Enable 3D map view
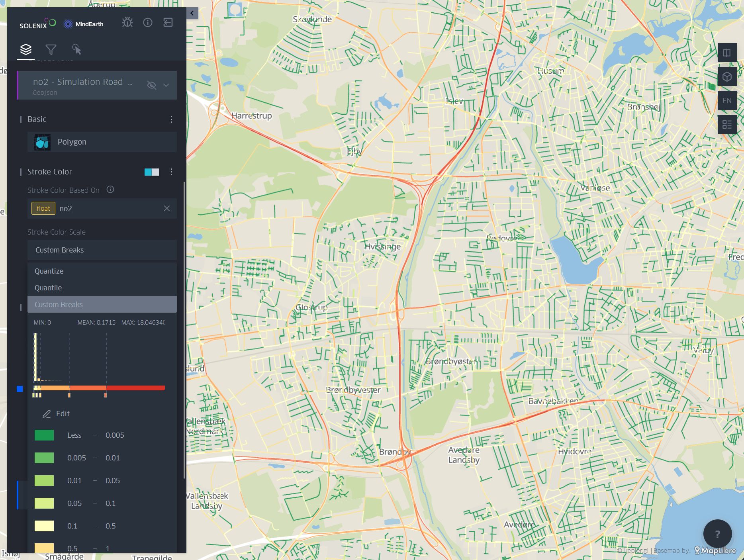The width and height of the screenshot is (744, 560). pos(727,77)
